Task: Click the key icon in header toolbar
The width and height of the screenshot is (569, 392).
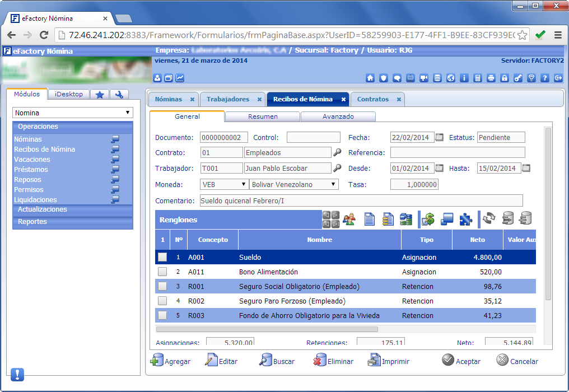Action: pos(518,78)
